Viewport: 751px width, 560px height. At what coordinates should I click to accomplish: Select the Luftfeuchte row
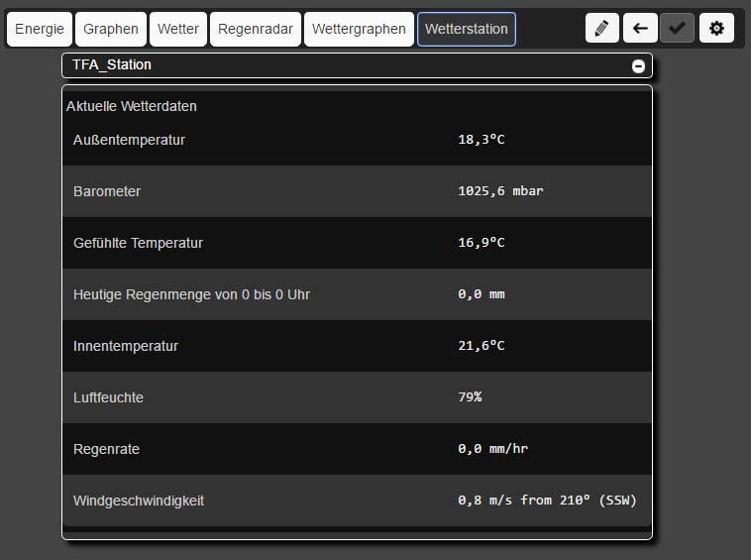coord(357,397)
